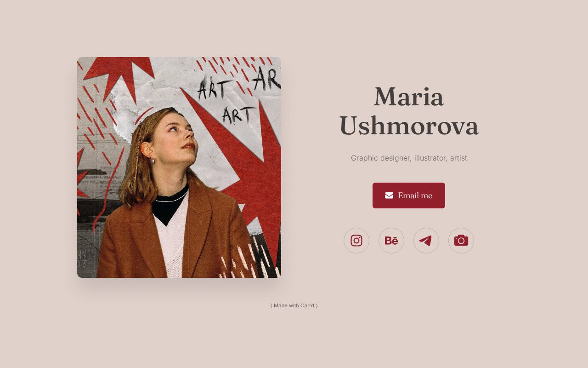Click the MN 23 signature on image
Screen dimensions: 588x368
[82, 259]
